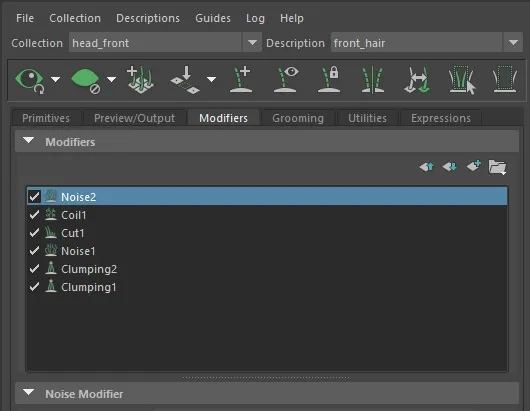530x411 pixels.
Task: Click the eye preview update icon
Action: (30, 80)
